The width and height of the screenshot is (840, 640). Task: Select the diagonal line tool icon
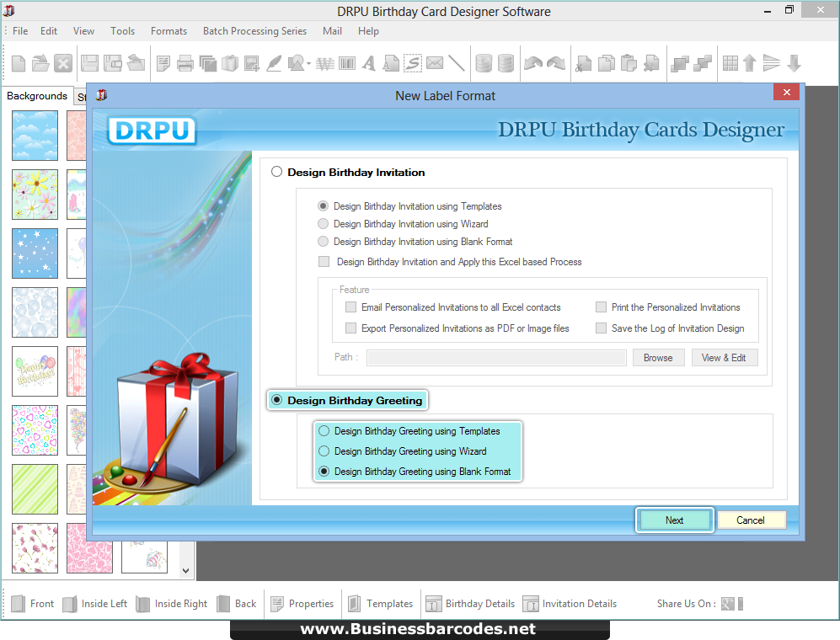click(457, 63)
